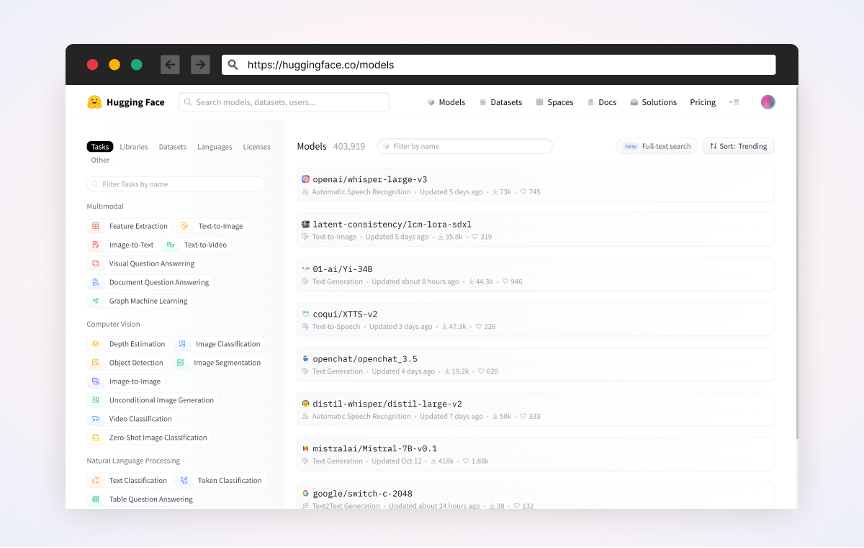Click the Image-to-Text task icon
The height and width of the screenshot is (548, 864).
[x=96, y=245]
